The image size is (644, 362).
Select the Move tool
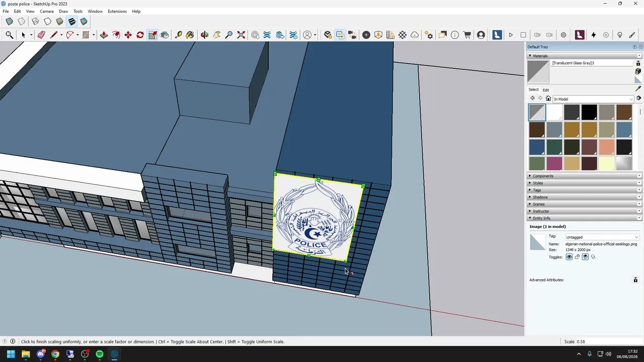(x=128, y=35)
